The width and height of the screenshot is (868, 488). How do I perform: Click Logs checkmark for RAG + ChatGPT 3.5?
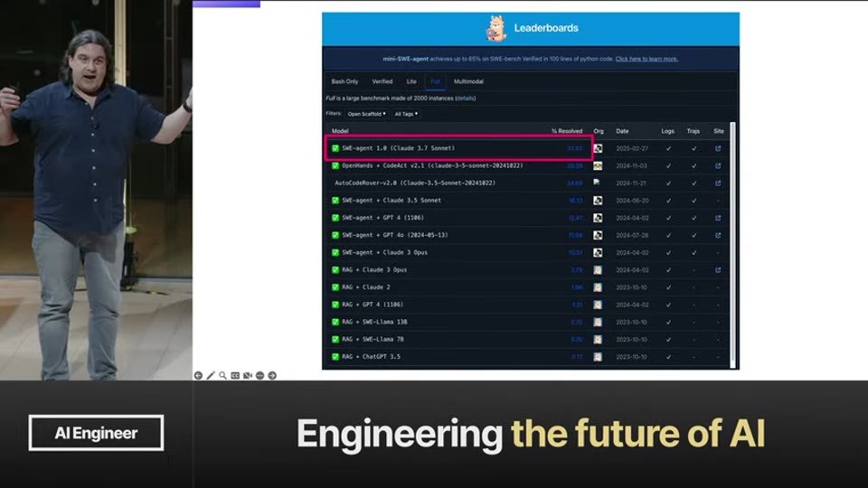click(x=668, y=357)
